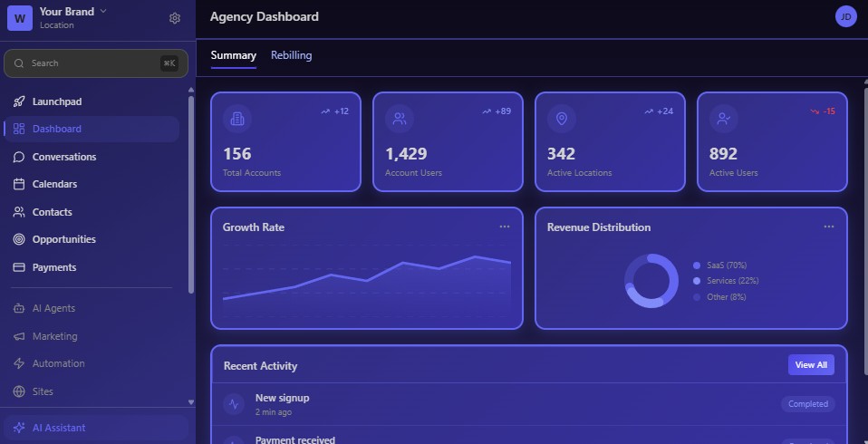The width and height of the screenshot is (868, 444).
Task: Open Calendars from the sidebar
Action: (x=92, y=184)
